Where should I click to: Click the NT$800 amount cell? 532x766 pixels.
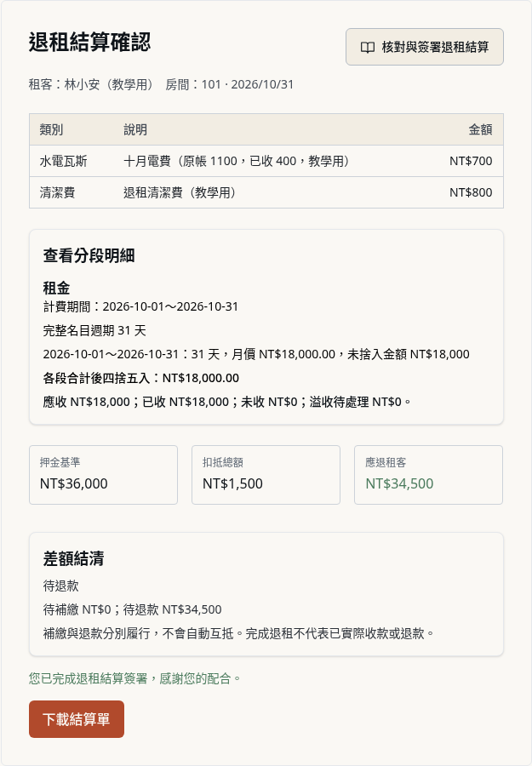coord(471,192)
